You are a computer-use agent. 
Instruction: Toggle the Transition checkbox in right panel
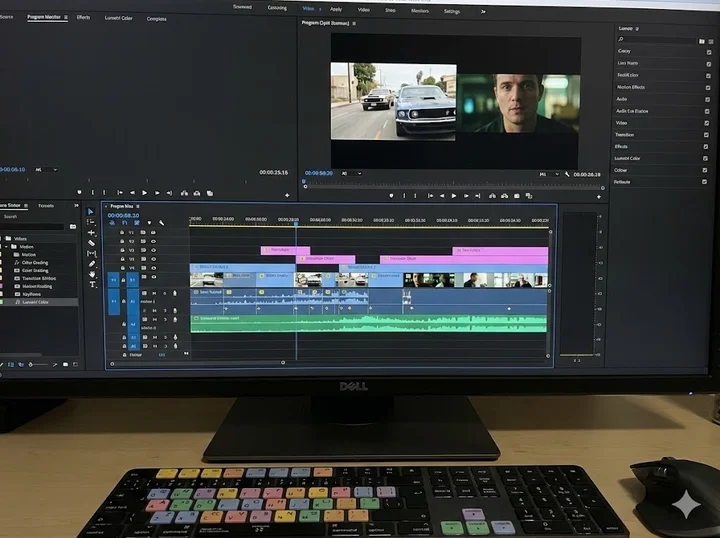click(x=706, y=135)
